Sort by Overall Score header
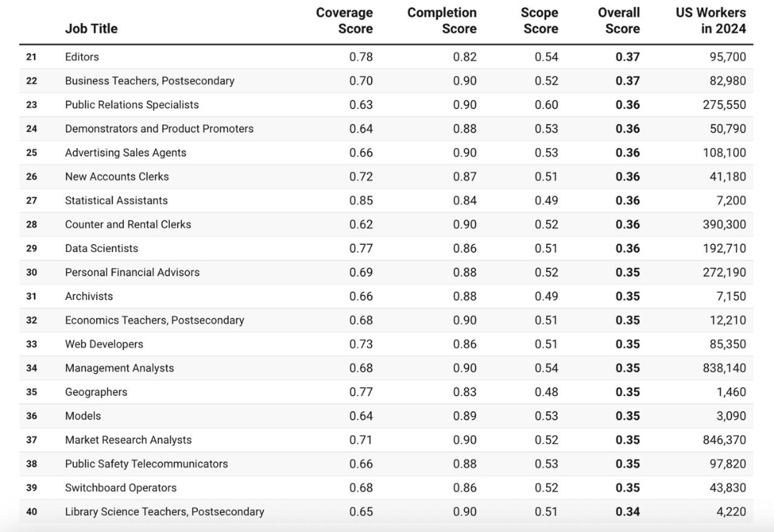This screenshot has width=774, height=532. point(619,21)
